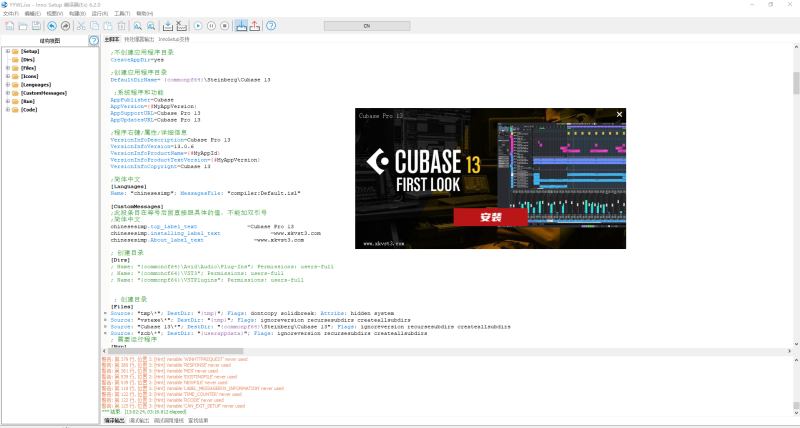Create a new script file
800x428 pixels.
click(x=10, y=26)
